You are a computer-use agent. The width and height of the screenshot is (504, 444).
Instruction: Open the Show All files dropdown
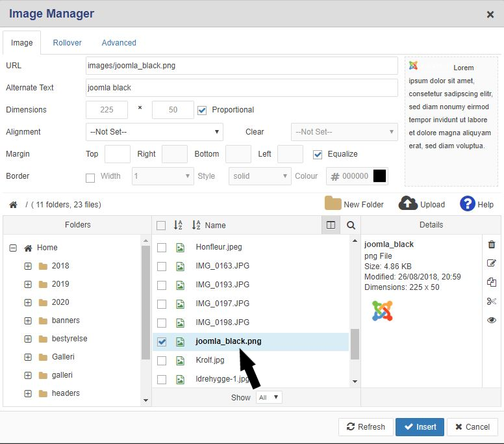[x=269, y=397]
